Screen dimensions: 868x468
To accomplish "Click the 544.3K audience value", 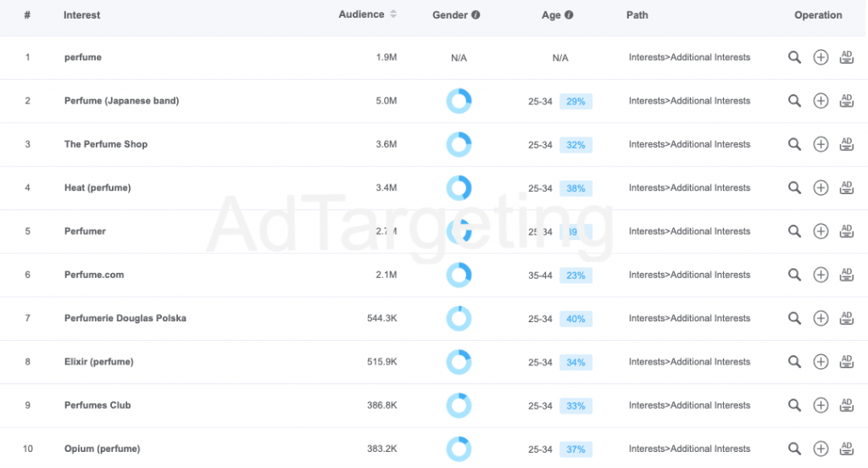I will click(382, 318).
